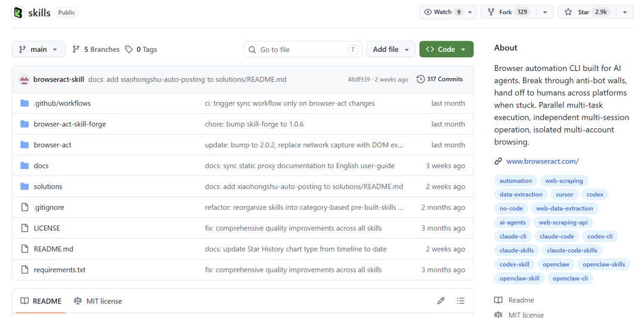Click the skills repository name
This screenshot has height=318, width=644.
39,13
